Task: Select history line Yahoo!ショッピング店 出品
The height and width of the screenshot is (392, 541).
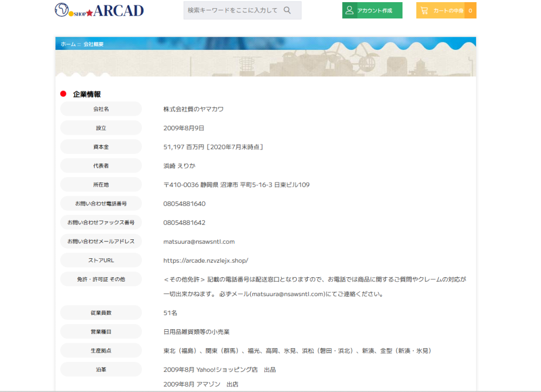Action: click(219, 370)
